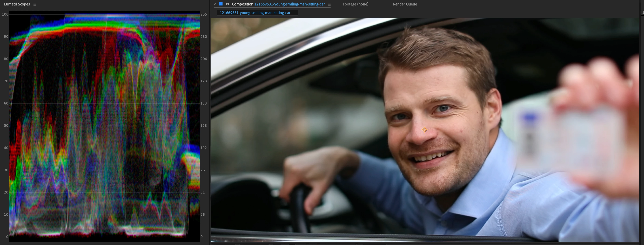
Task: Click inside the RGB waveform scope display
Action: (104, 125)
